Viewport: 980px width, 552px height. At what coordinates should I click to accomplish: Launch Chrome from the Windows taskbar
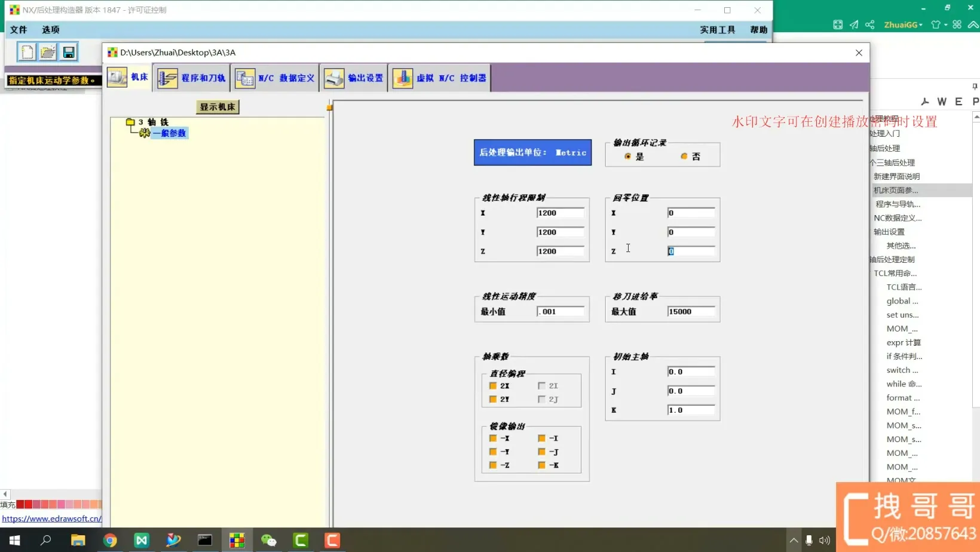[x=110, y=541]
